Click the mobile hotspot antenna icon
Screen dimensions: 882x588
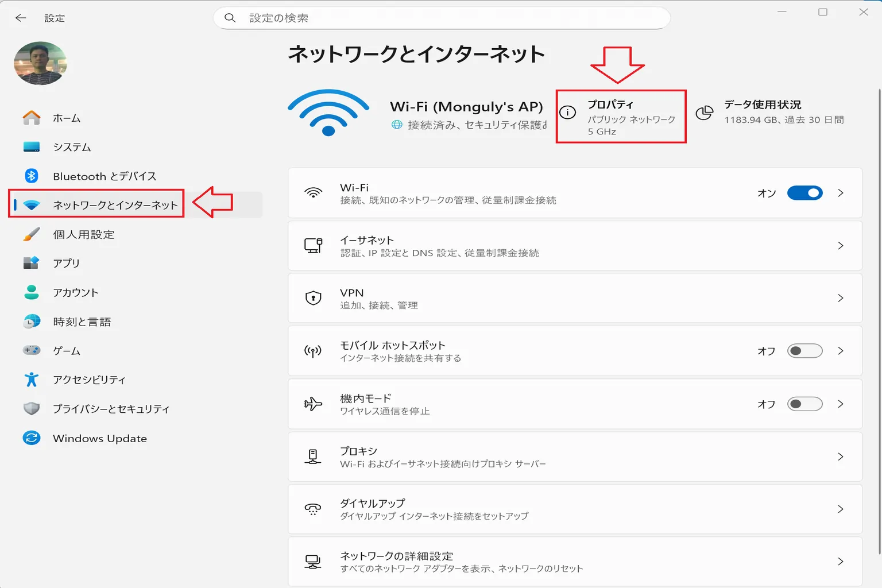coord(314,351)
